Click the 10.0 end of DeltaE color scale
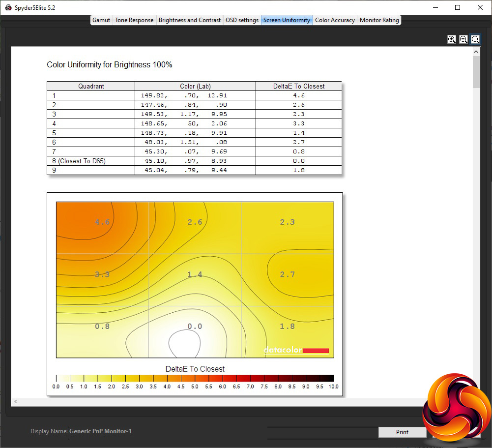Viewport: 492px width, 448px height. pos(334,387)
